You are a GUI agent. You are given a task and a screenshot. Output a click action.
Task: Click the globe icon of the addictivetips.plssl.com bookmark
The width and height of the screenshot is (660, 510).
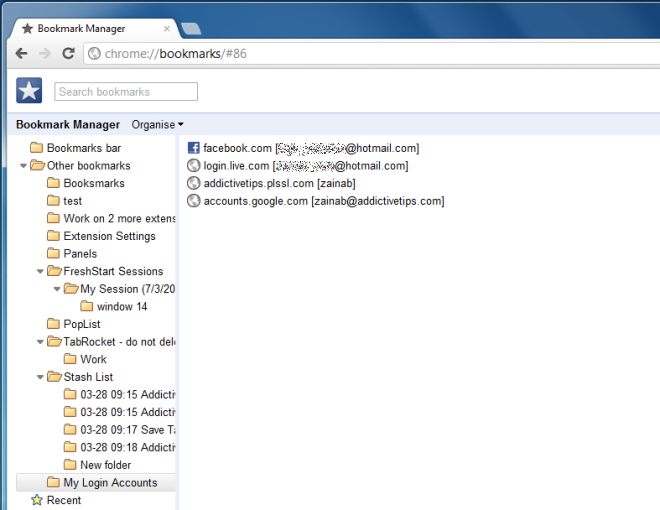[x=194, y=183]
